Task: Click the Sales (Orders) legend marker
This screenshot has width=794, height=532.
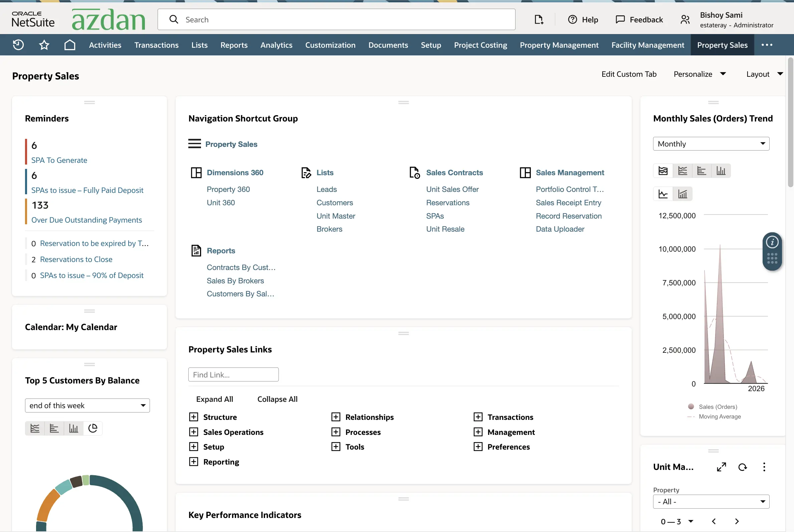Action: tap(690, 407)
